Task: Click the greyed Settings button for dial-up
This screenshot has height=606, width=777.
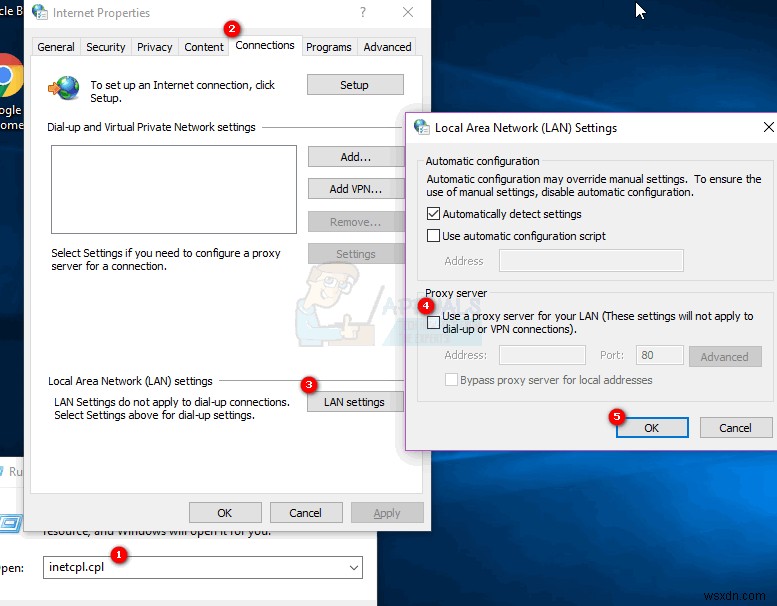Action: [355, 254]
